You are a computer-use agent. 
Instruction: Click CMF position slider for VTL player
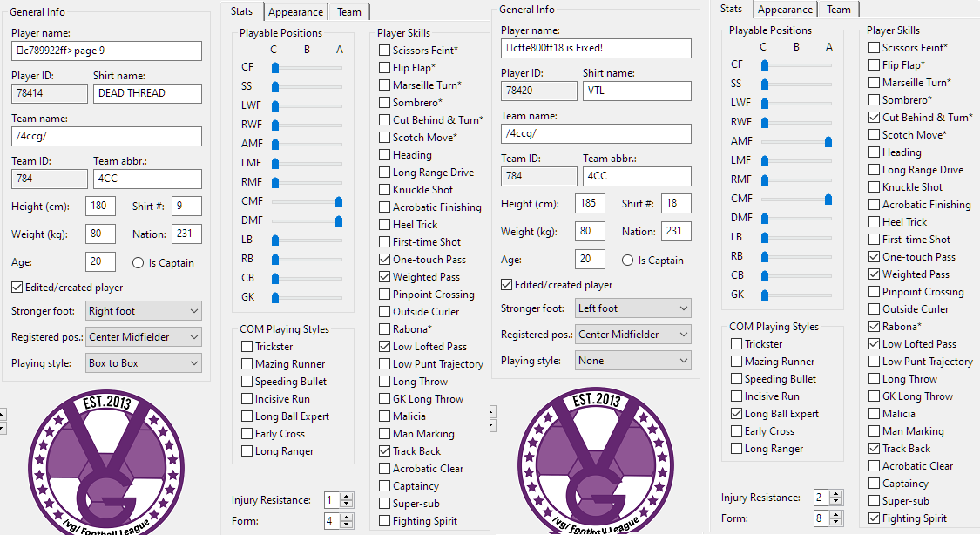click(x=796, y=200)
